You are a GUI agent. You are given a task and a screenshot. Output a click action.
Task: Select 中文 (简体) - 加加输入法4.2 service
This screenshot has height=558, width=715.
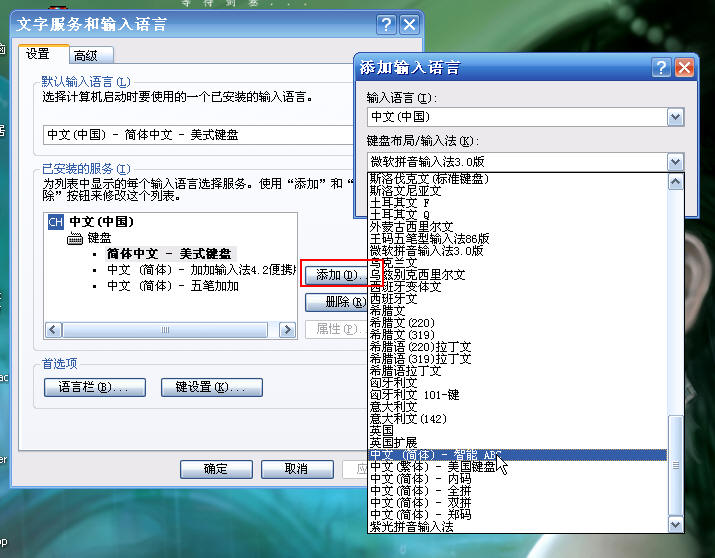[201, 270]
